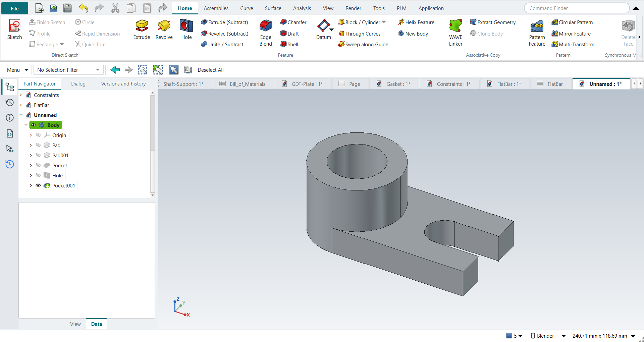The width and height of the screenshot is (644, 342).
Task: Apply Edge Blend tool
Action: pos(266,33)
